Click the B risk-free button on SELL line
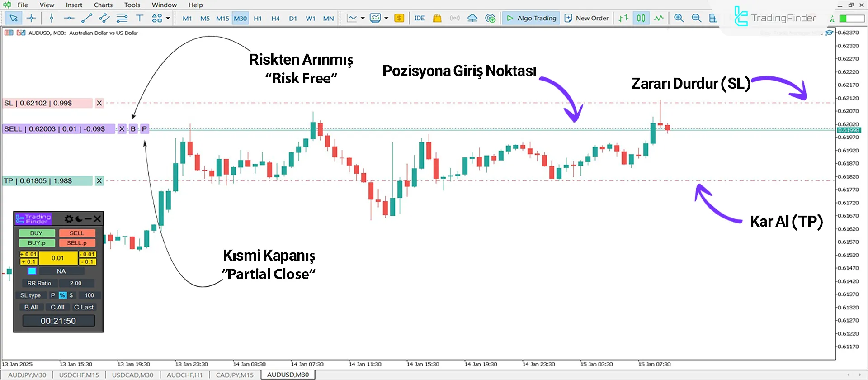Viewport: 868px width, 380px height. [133, 129]
